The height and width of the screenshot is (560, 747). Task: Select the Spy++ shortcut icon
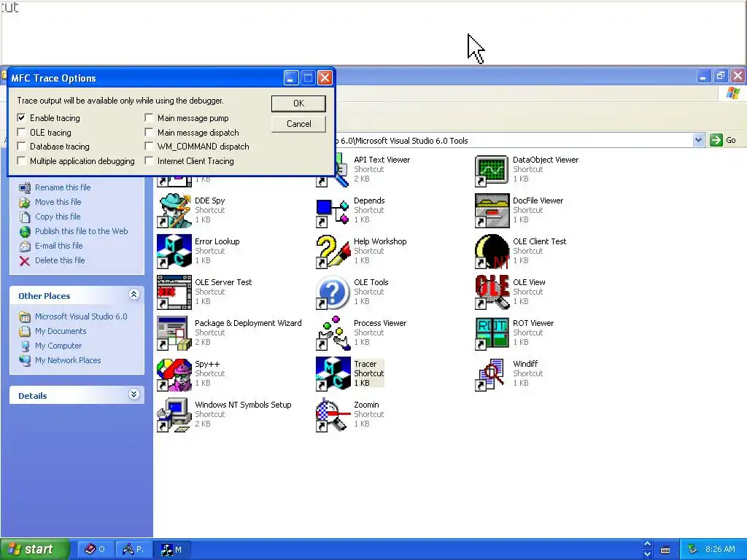pos(174,374)
